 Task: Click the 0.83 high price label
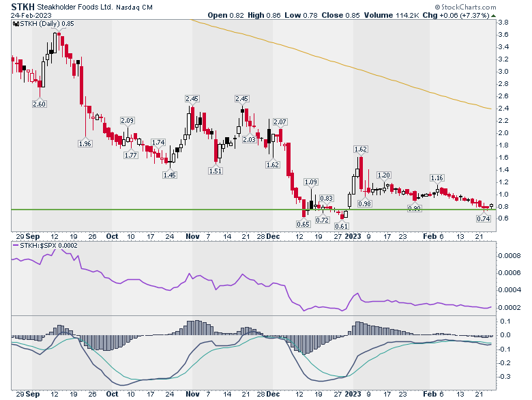327,199
